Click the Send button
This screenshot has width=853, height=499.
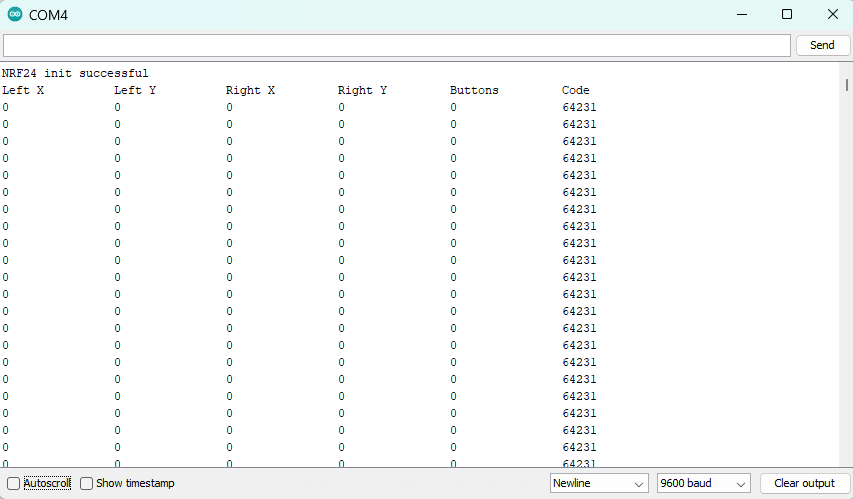pyautogui.click(x=822, y=45)
